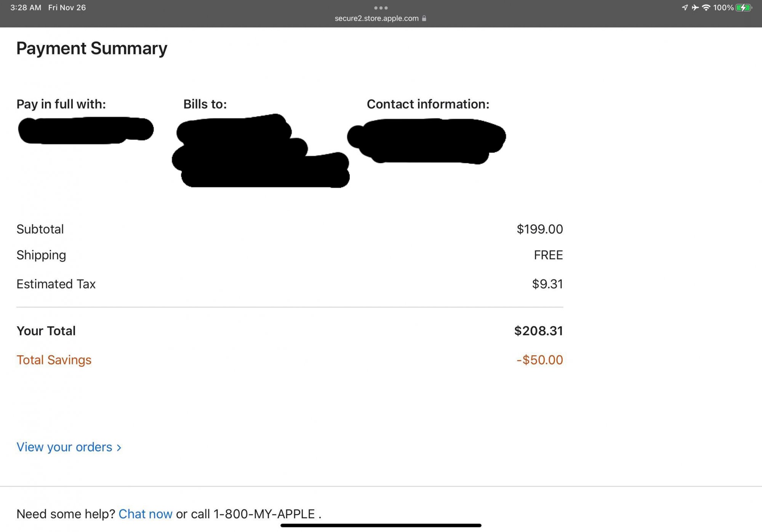The height and width of the screenshot is (532, 762).
Task: Tap the Wi-Fi status icon
Action: 706,8
